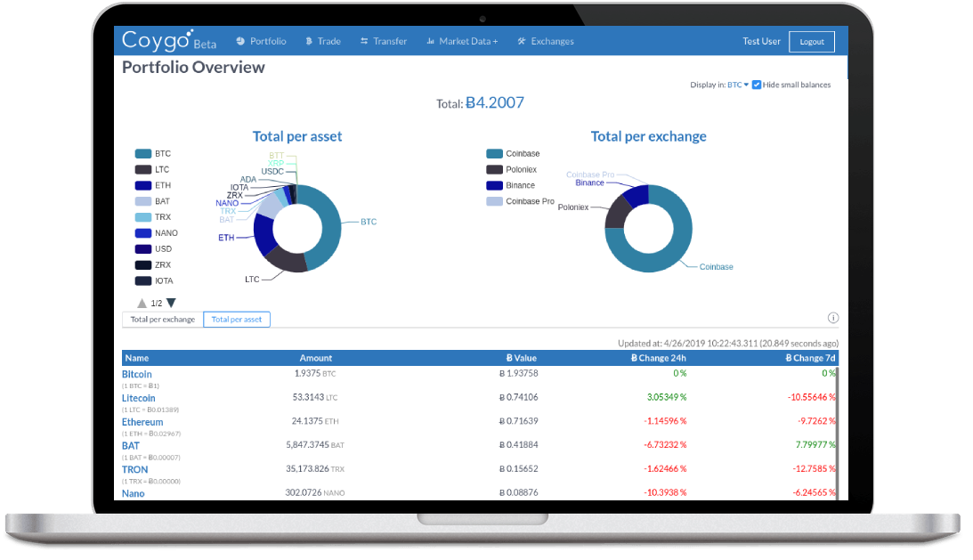
Task: Toggle BTC legend entry in asset chart
Action: click(152, 153)
